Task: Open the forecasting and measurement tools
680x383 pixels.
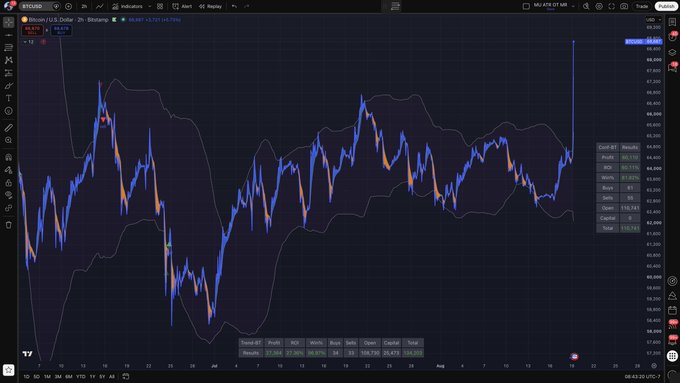Action: click(9, 73)
